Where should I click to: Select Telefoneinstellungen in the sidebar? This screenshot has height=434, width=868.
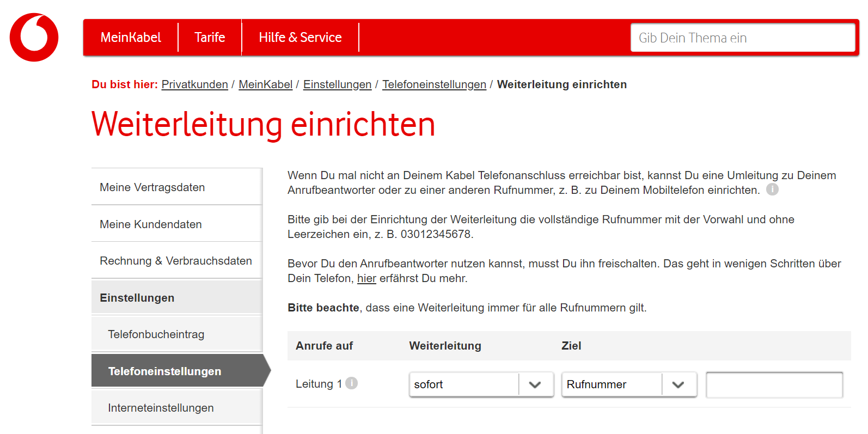tap(181, 371)
